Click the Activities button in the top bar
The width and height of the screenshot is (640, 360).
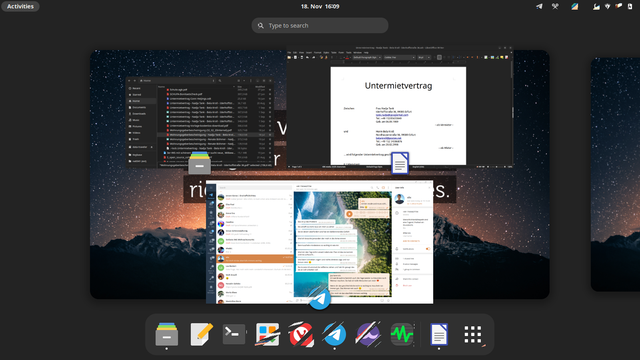point(20,7)
